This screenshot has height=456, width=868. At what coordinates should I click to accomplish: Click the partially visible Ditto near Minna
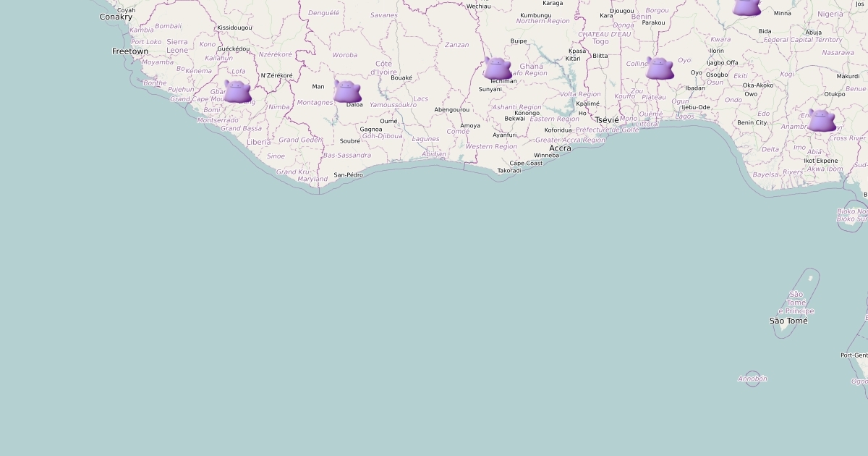coord(746,7)
